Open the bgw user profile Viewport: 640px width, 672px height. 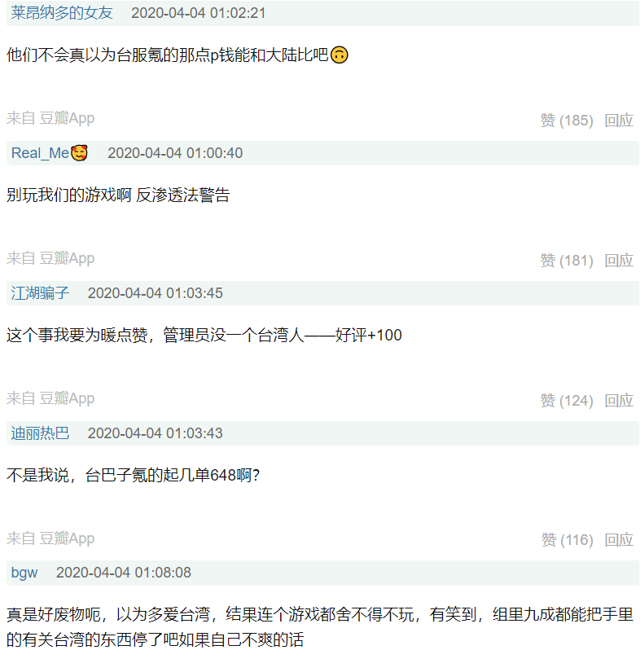(24, 573)
